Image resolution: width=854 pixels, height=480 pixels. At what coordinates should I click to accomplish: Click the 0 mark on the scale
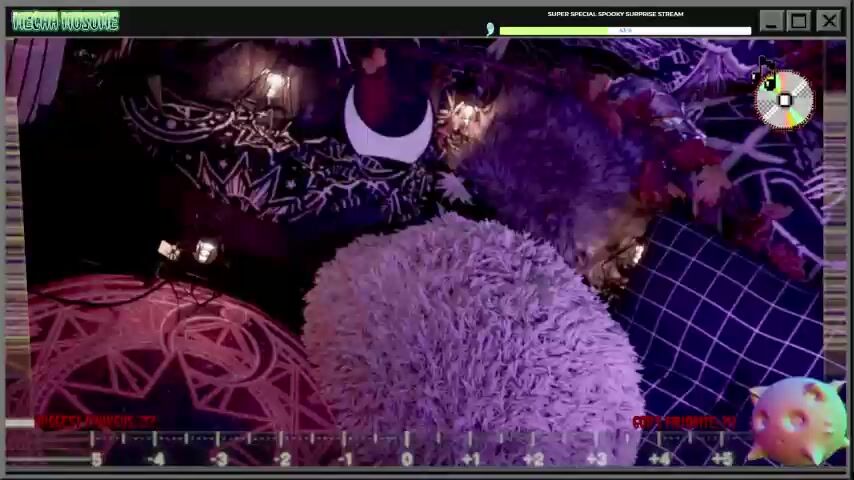407,459
